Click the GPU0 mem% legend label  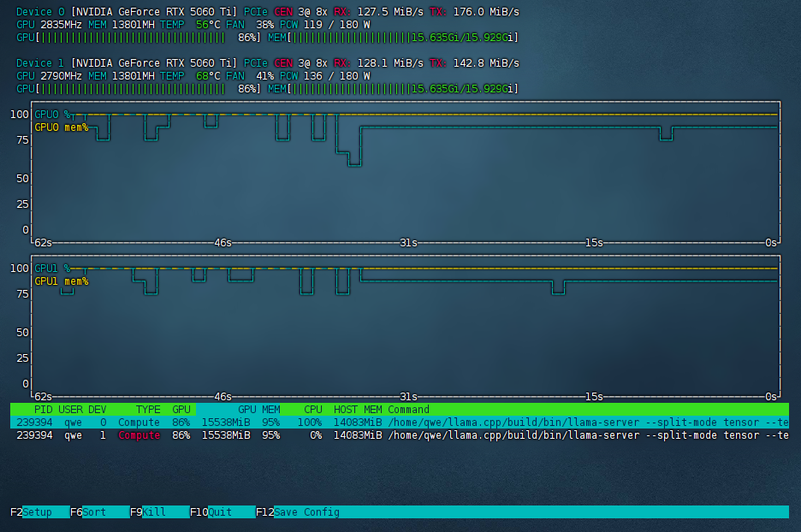click(x=62, y=127)
